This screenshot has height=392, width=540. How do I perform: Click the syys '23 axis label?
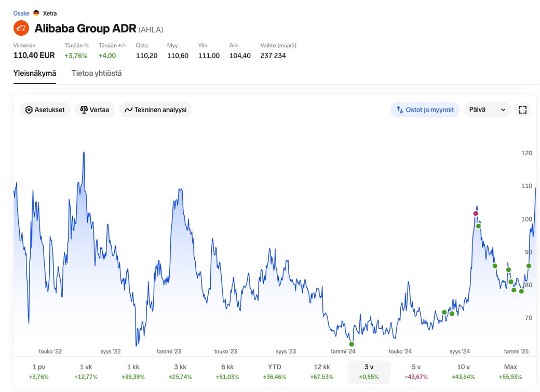point(286,352)
